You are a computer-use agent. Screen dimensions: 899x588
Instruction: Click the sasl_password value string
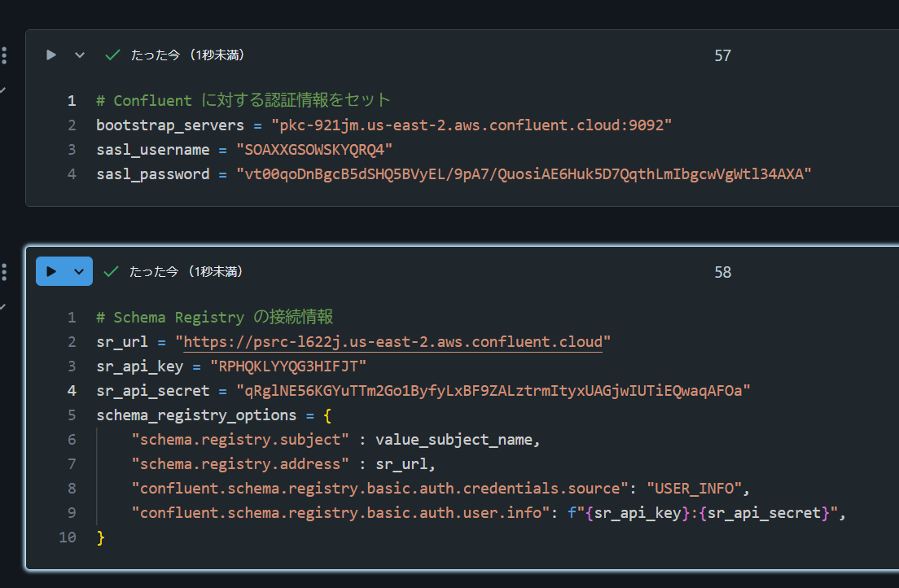(x=524, y=173)
